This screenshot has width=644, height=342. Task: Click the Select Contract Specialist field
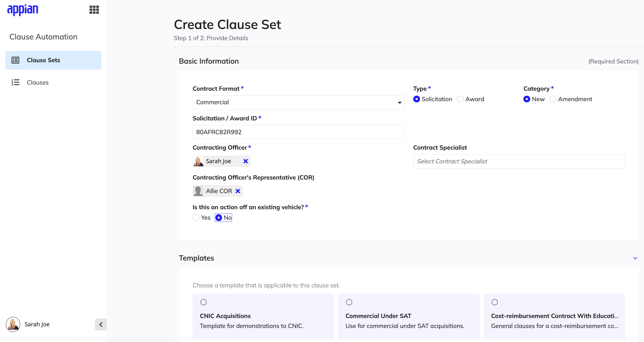pos(519,161)
